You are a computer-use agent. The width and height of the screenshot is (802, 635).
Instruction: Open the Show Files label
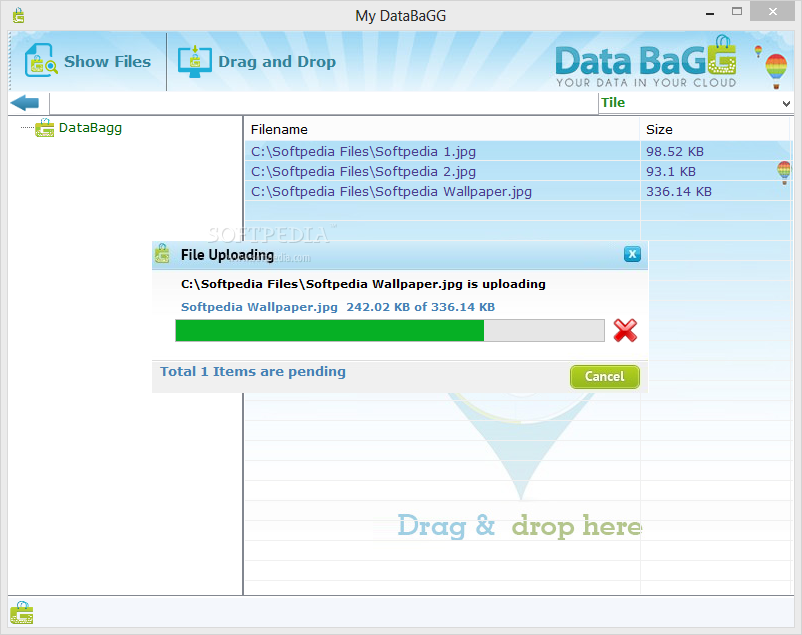point(107,61)
